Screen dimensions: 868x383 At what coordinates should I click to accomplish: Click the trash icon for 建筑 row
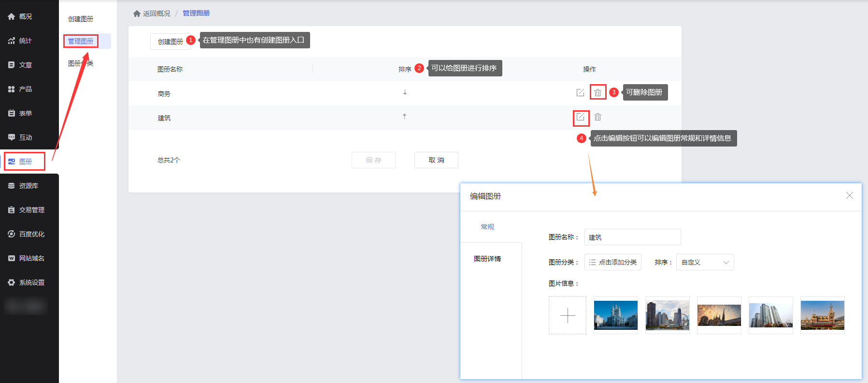(x=598, y=117)
